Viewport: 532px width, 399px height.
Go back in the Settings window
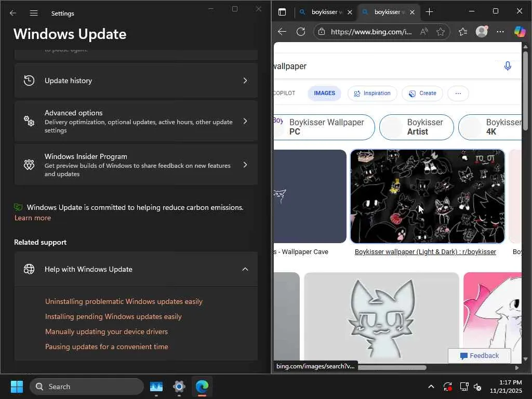13,13
